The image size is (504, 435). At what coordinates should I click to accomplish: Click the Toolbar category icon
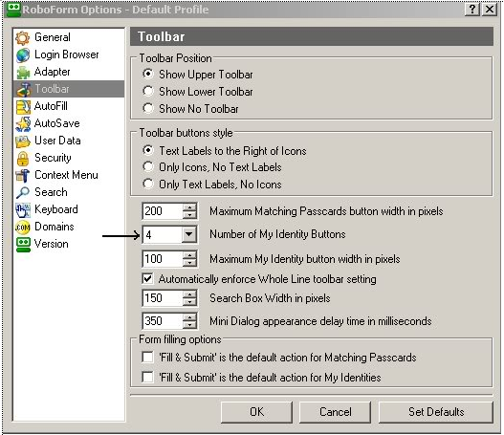click(24, 89)
